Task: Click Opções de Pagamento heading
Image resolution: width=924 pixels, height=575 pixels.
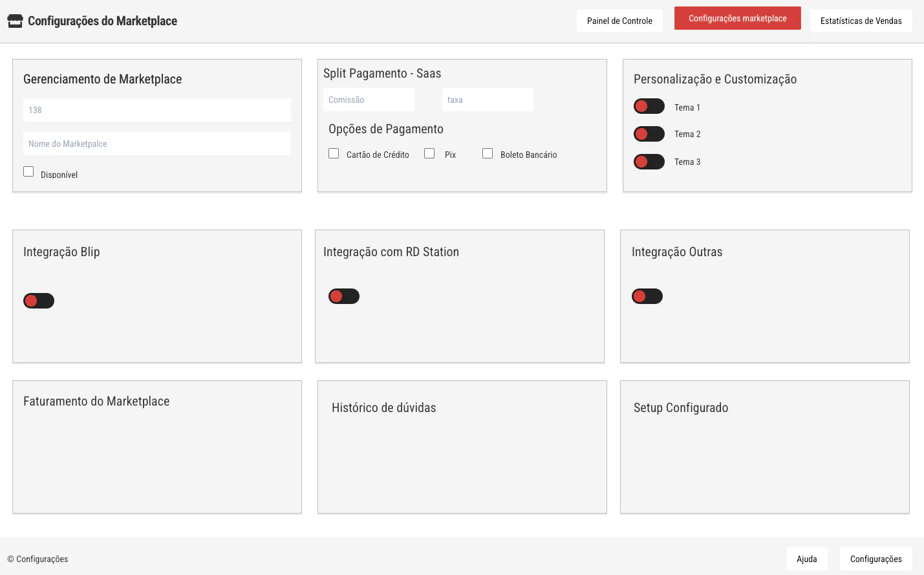Action: click(386, 129)
